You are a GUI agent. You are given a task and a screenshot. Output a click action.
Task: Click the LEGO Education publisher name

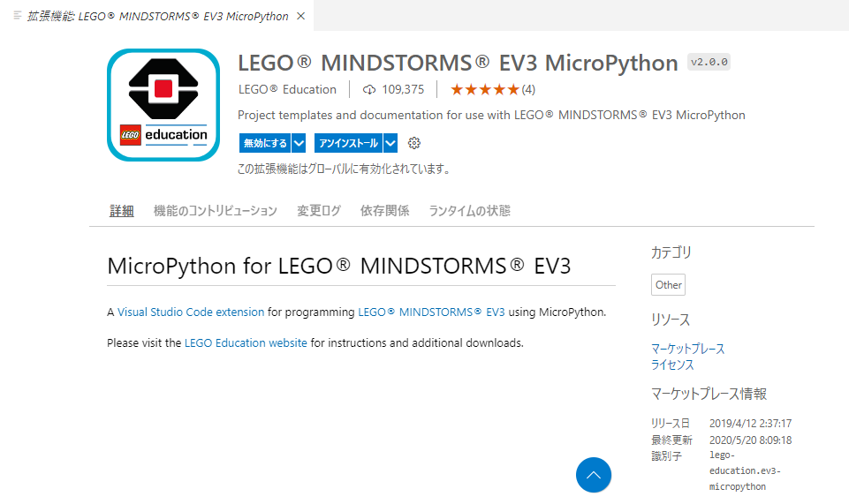(287, 90)
